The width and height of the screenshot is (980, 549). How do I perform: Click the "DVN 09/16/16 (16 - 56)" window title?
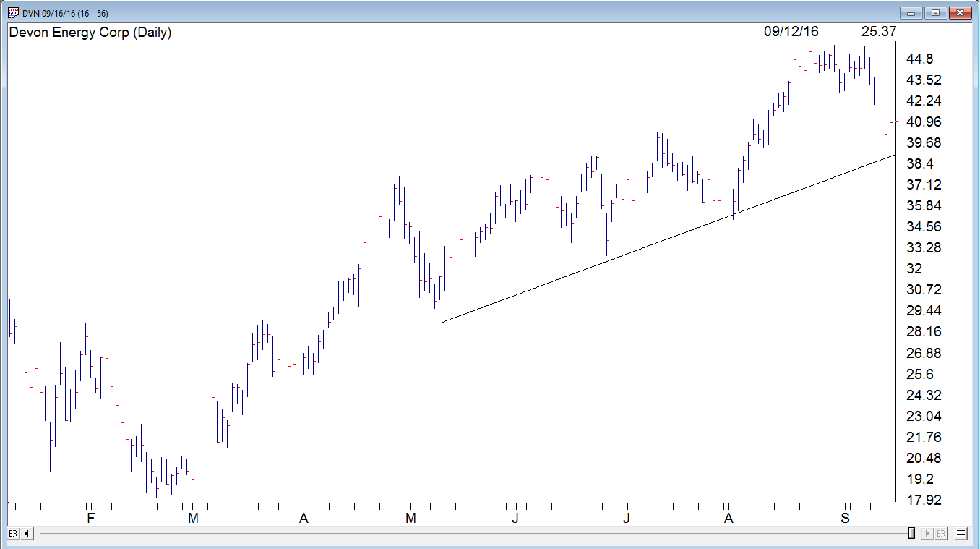point(66,13)
